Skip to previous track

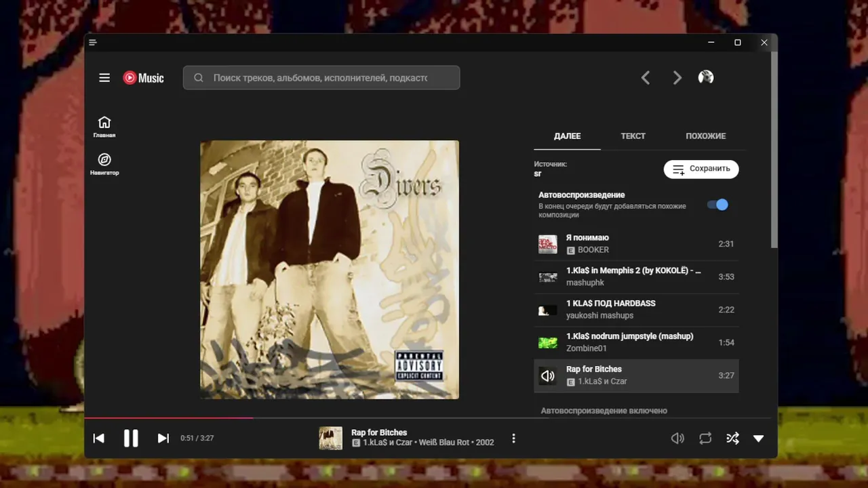98,439
